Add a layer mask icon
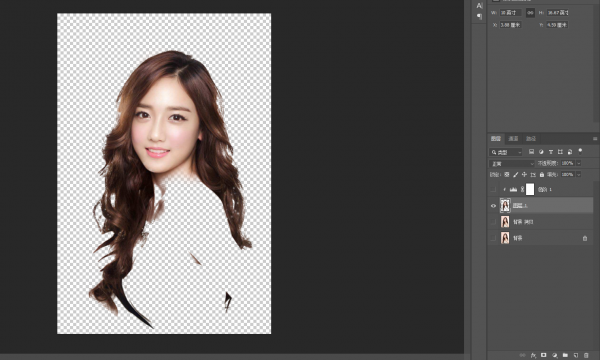Viewport: 600px width, 360px height. point(543,355)
